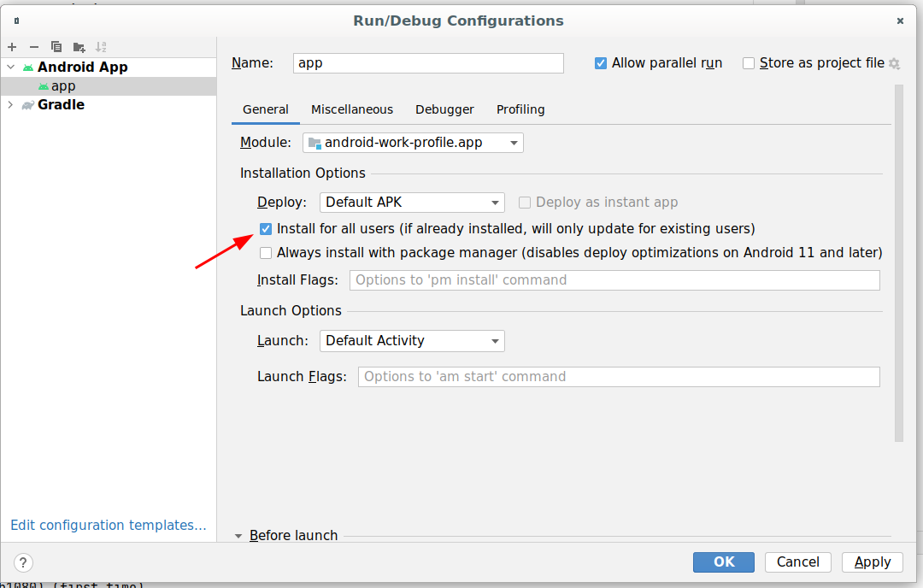Click the gear icon beside Store as project file

coord(894,63)
